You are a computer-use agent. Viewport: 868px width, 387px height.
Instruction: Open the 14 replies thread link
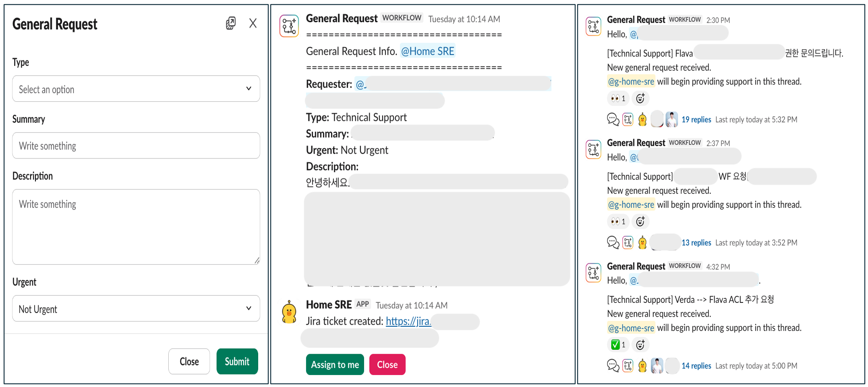coord(696,366)
